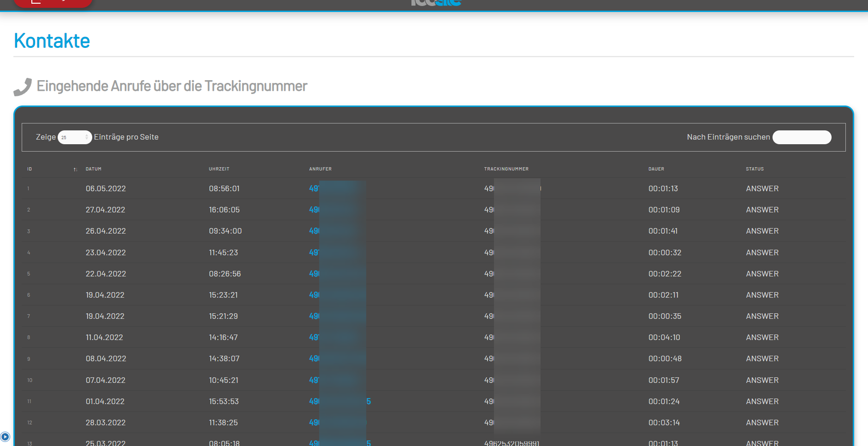This screenshot has width=868, height=446.
Task: Sort table by Status column header
Action: 755,169
